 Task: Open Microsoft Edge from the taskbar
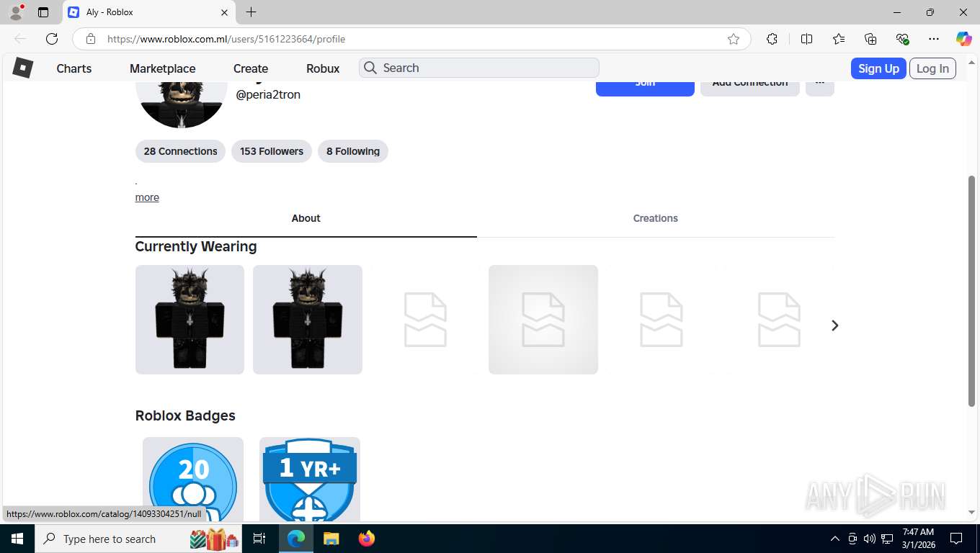pyautogui.click(x=295, y=539)
